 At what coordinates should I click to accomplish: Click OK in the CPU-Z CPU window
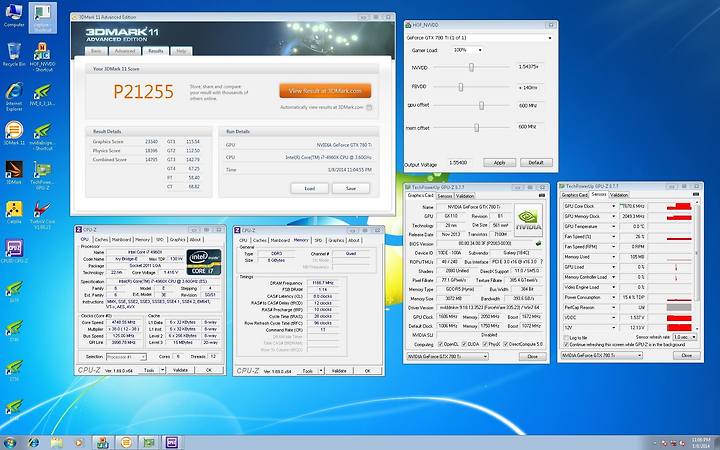click(209, 370)
